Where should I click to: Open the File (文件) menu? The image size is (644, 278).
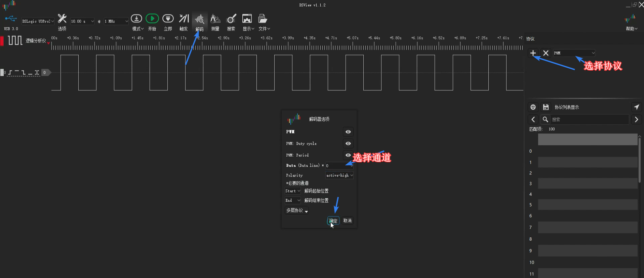(264, 22)
